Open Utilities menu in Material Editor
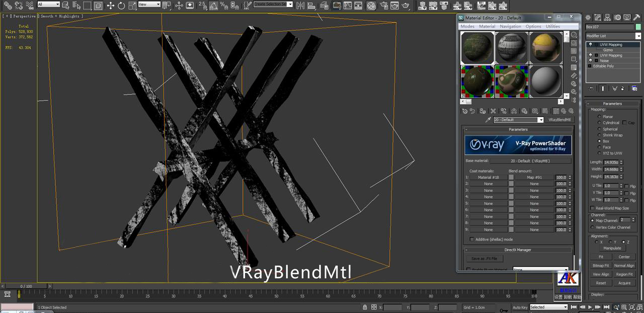The image size is (644, 313). (x=553, y=26)
